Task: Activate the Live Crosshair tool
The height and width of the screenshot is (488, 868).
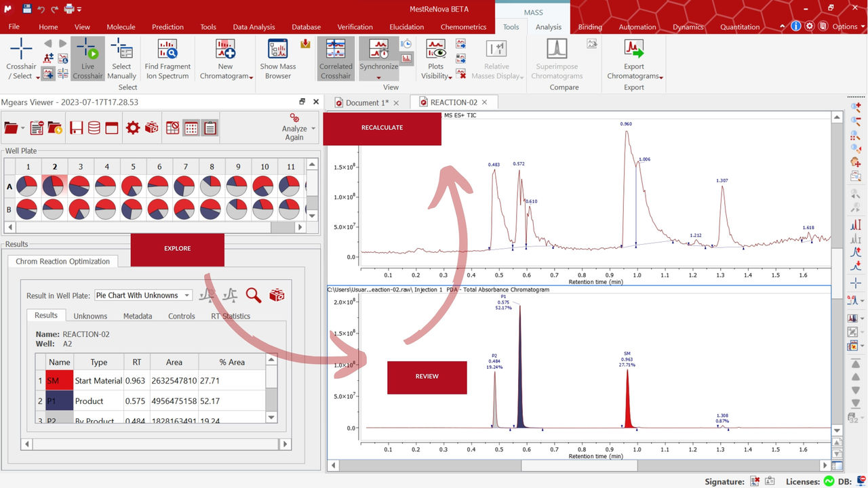Action: pyautogui.click(x=87, y=58)
